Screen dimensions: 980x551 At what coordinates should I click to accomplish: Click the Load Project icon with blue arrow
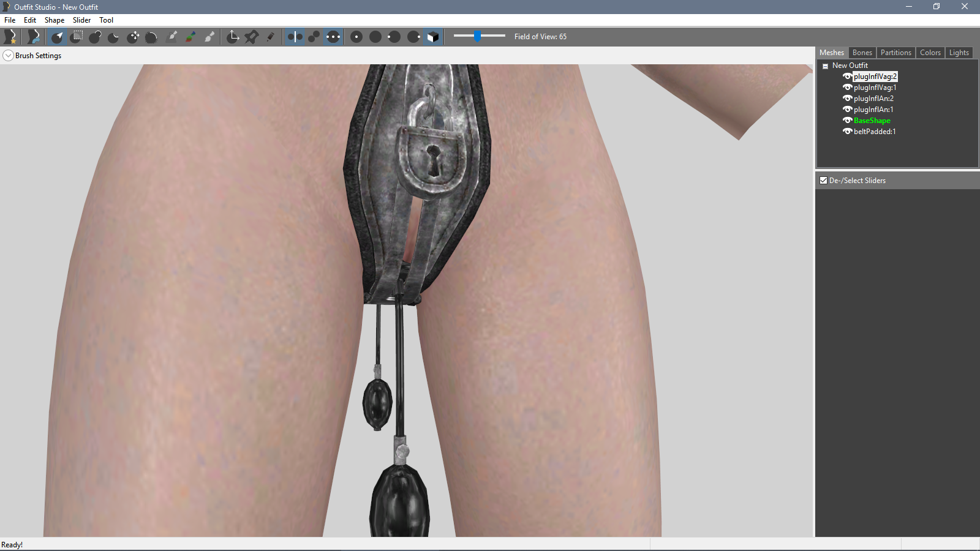tap(34, 37)
